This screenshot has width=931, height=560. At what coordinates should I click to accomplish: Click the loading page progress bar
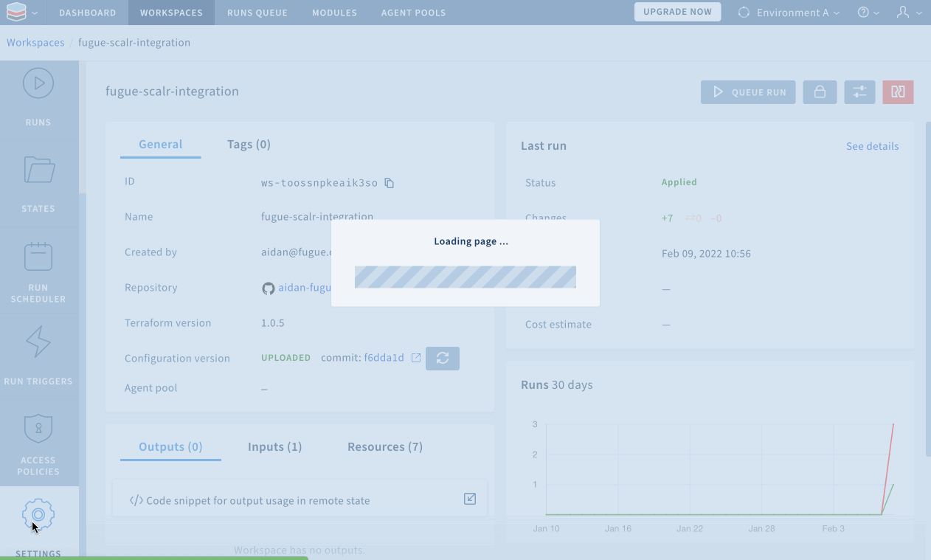tap(465, 277)
